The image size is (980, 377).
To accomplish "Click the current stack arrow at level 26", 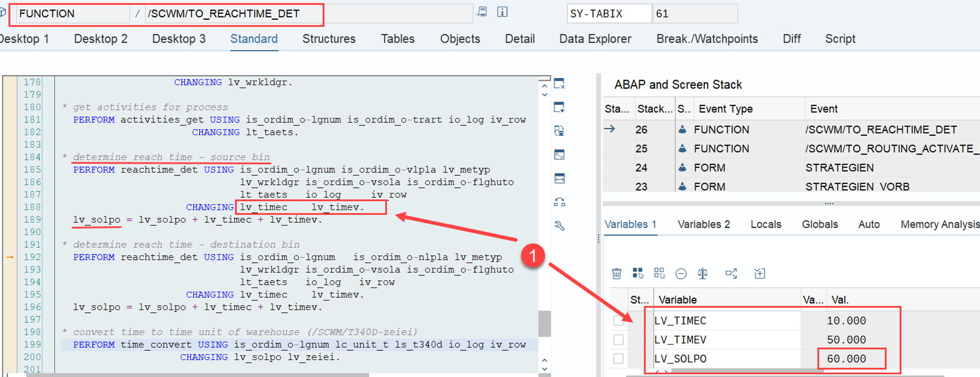I will pyautogui.click(x=610, y=129).
